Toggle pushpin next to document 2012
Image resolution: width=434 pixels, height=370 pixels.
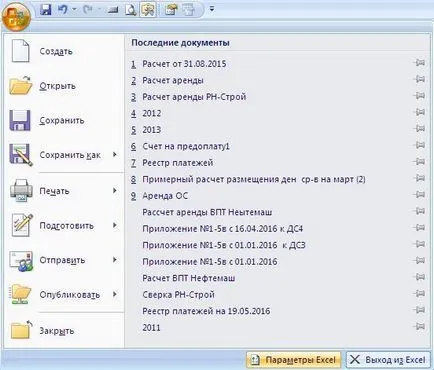(x=419, y=112)
